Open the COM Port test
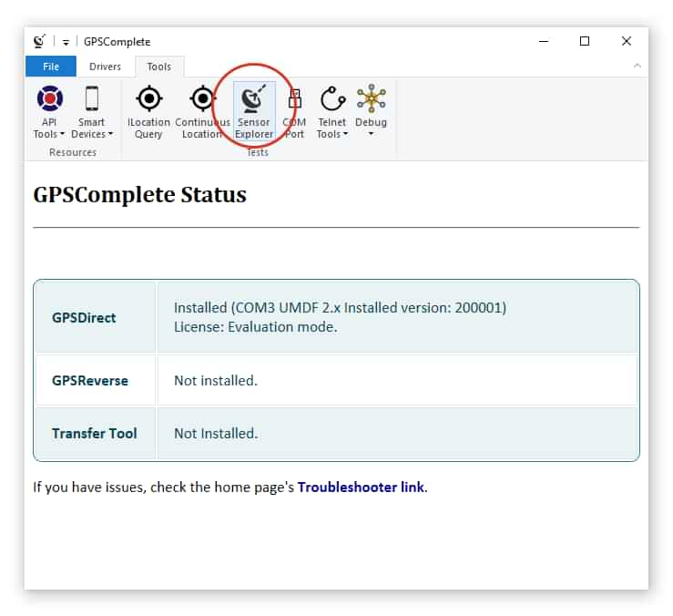Screen dimensions: 673x616 pyautogui.click(x=294, y=112)
